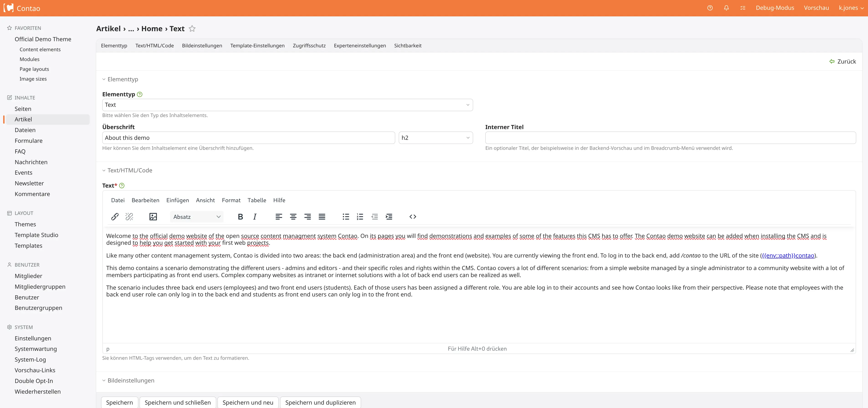
Task: Click the Artikel breadcrumb
Action: click(108, 29)
